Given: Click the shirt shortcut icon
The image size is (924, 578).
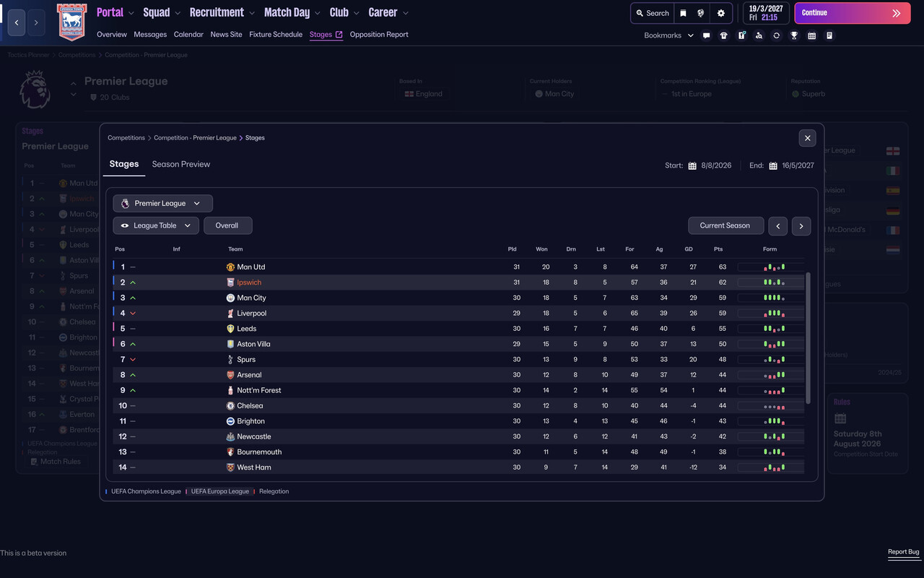Looking at the screenshot, I should [x=724, y=35].
